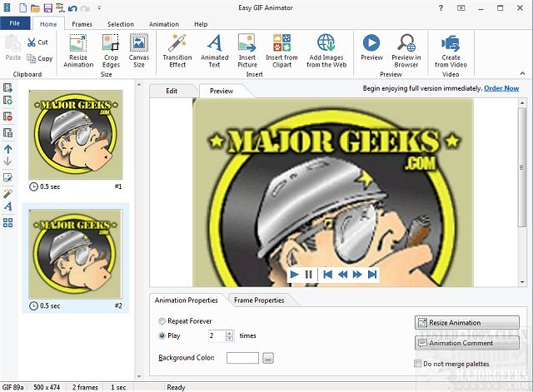Click the ribbon Preview play icon
The image size is (533, 392).
click(x=371, y=42)
